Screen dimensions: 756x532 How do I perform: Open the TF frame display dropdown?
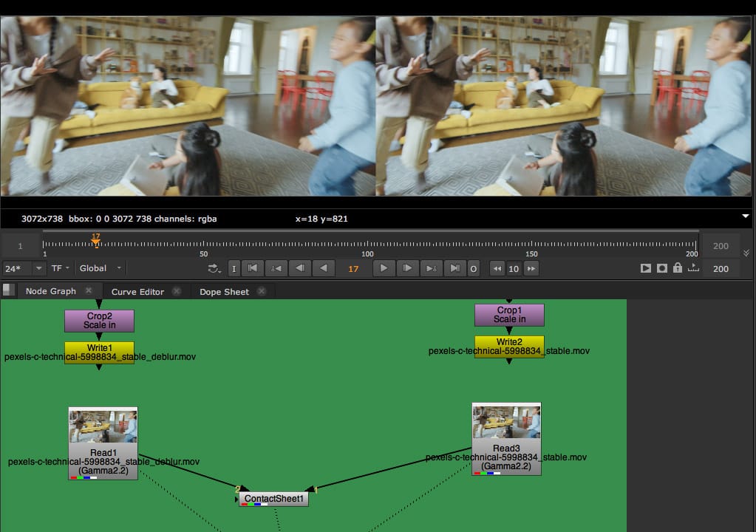[61, 268]
